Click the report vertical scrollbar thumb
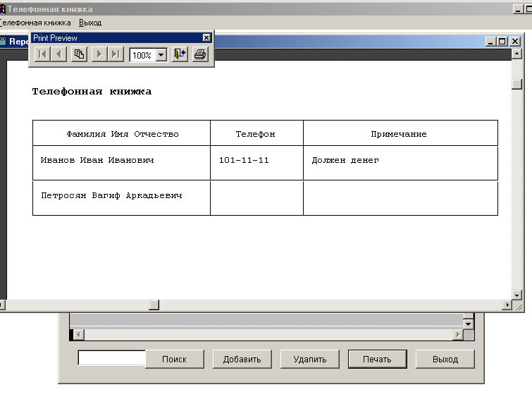The width and height of the screenshot is (532, 399). [516, 84]
